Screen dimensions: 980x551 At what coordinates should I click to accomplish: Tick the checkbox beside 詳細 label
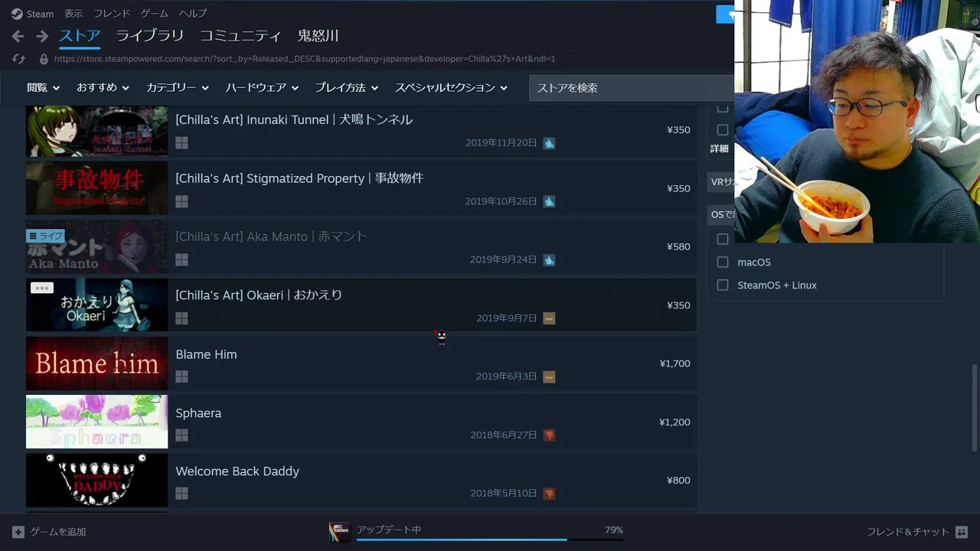(722, 130)
